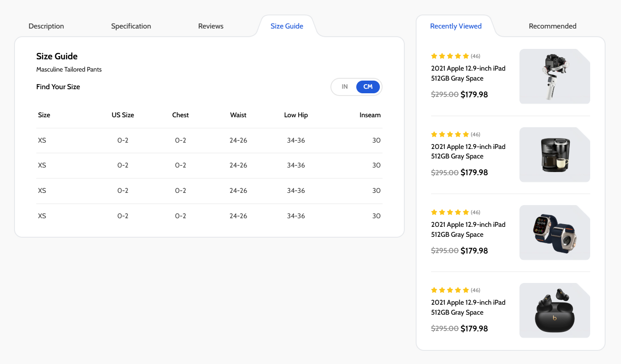The image size is (621, 364).
Task: Click star rating beside the gimbal product
Action: click(450, 56)
